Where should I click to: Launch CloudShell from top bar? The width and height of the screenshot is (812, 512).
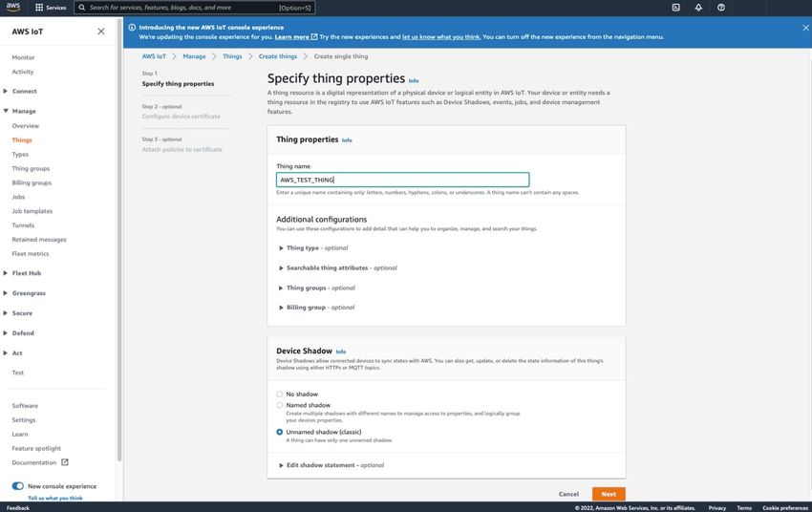pos(675,8)
